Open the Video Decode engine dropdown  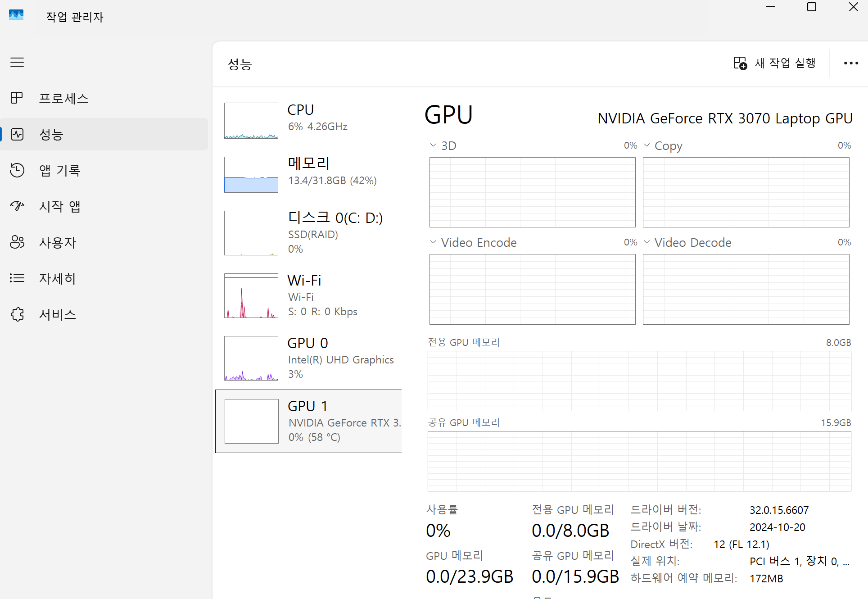(647, 242)
